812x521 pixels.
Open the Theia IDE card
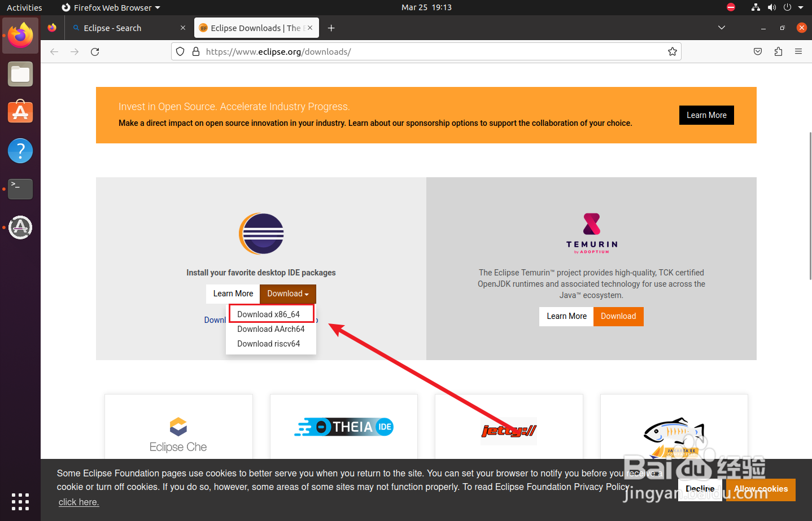[344, 427]
